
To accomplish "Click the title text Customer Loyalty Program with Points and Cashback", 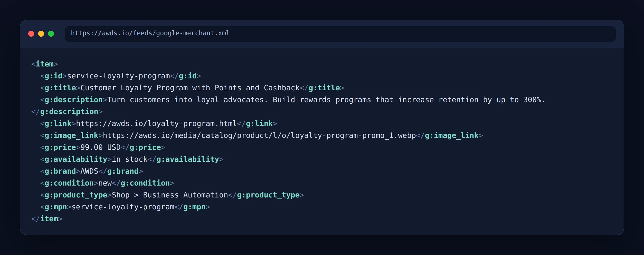I will point(190,88).
